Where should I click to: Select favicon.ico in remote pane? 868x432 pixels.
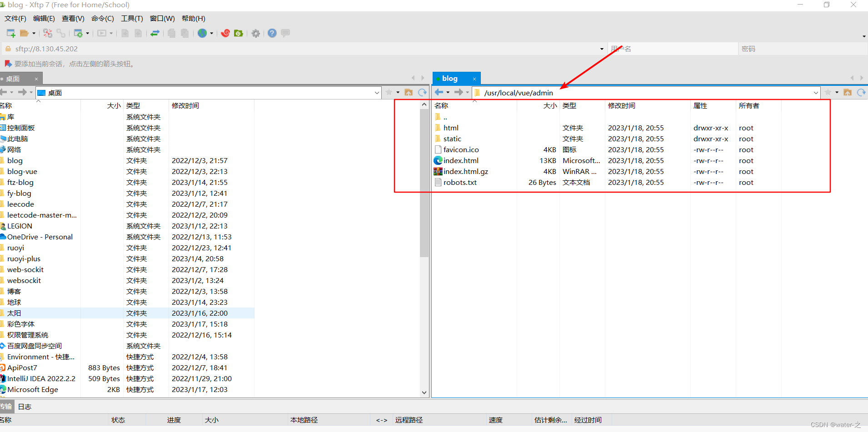[461, 149]
